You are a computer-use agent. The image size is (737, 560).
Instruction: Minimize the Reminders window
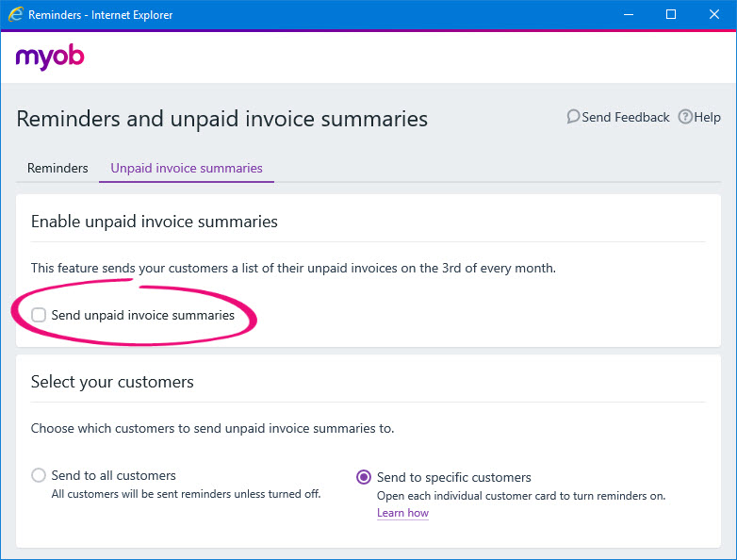pos(627,15)
